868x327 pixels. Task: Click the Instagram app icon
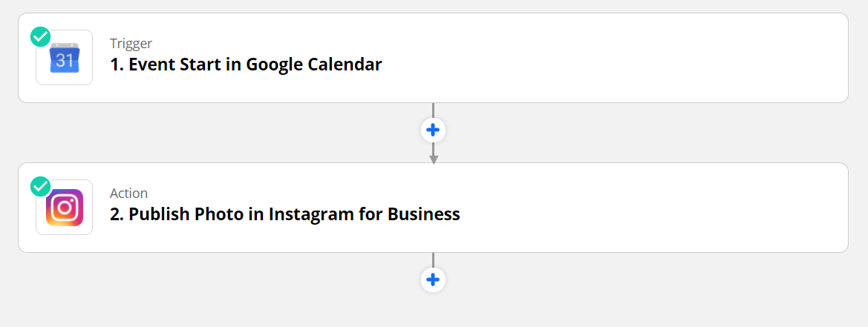[65, 208]
